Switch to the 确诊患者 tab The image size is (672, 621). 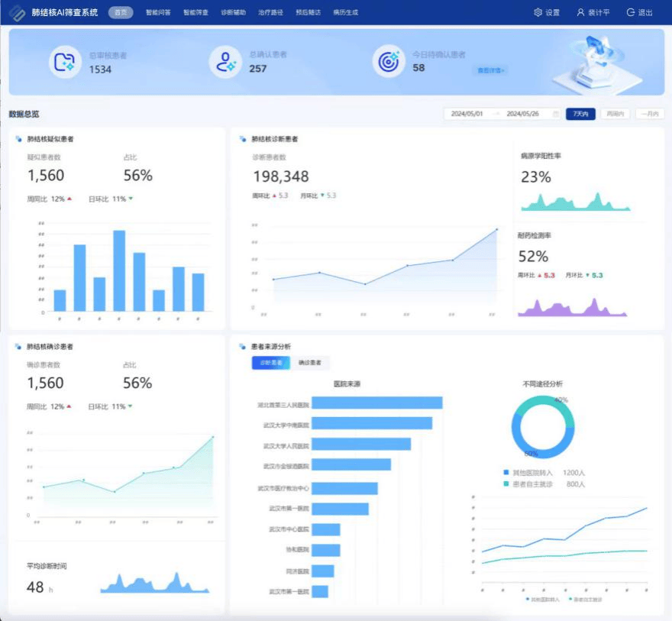tap(309, 363)
